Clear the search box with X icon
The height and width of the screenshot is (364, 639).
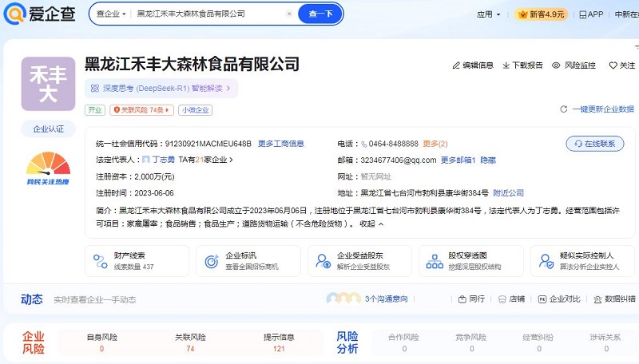pyautogui.click(x=288, y=14)
